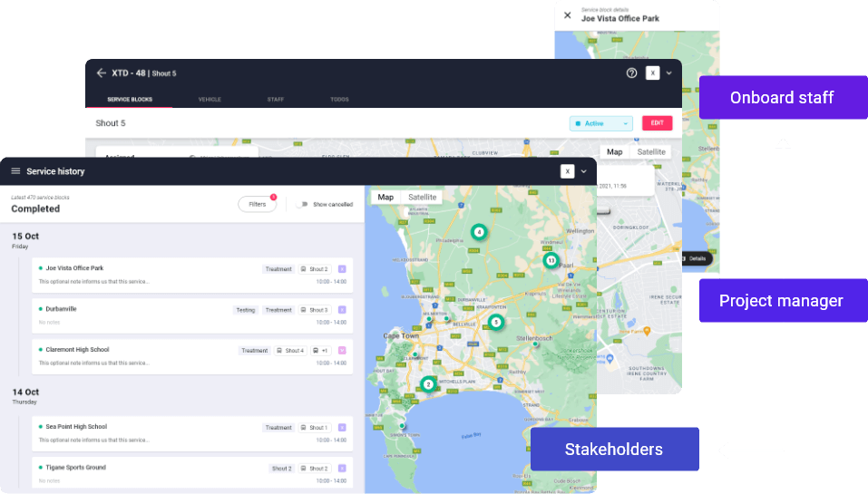Click the Shout 3 vehicle chip on Durbanville row
The width and height of the screenshot is (868, 494).
(315, 310)
